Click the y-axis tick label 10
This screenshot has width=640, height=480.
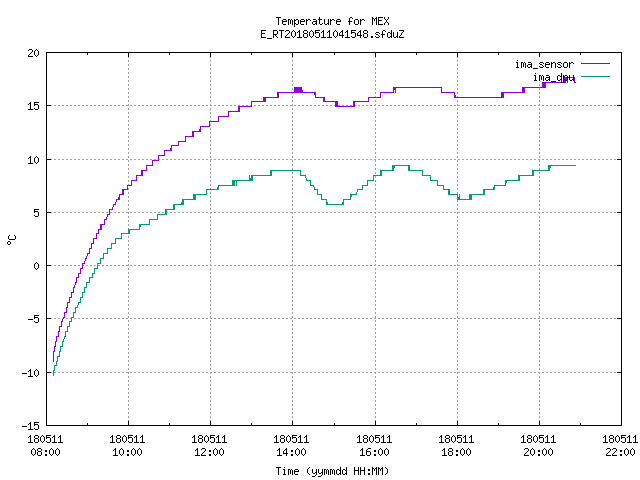[x=33, y=160]
